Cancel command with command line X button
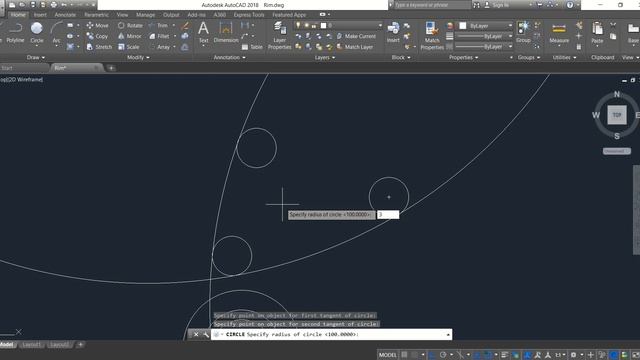 click(x=196, y=334)
